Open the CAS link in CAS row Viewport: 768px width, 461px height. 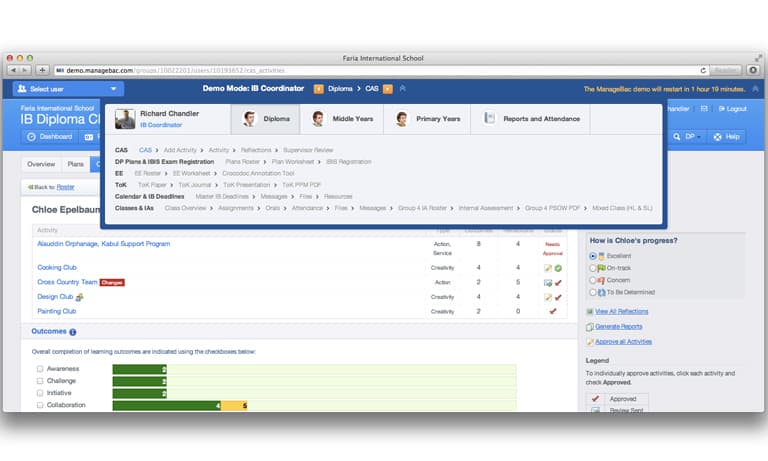coord(145,150)
